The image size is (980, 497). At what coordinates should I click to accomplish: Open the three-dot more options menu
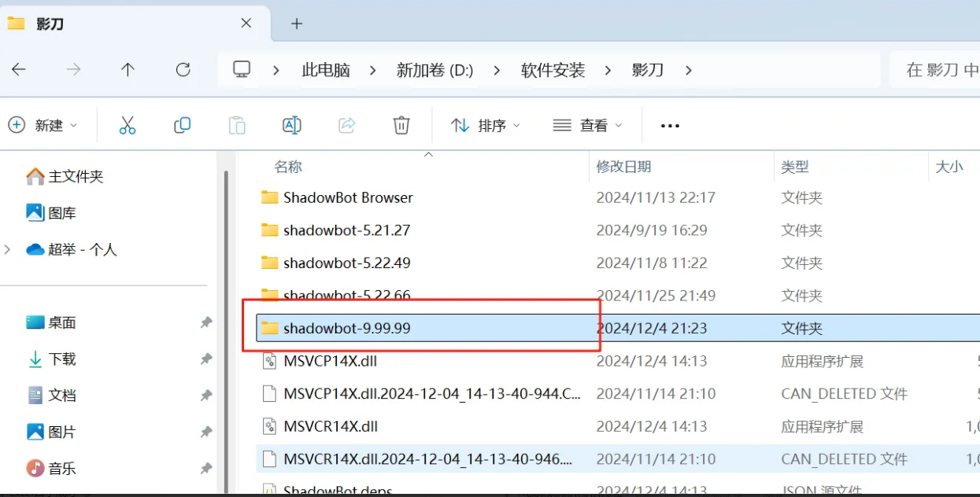tap(670, 126)
